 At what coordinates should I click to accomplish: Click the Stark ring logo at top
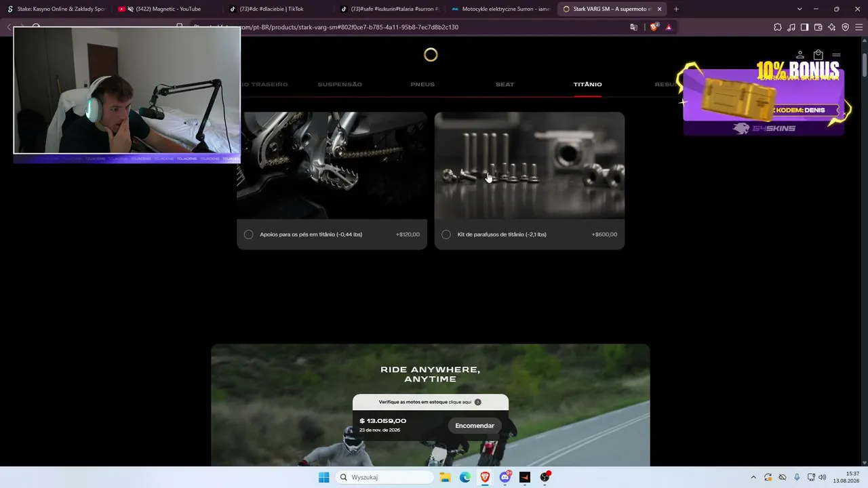coord(431,55)
